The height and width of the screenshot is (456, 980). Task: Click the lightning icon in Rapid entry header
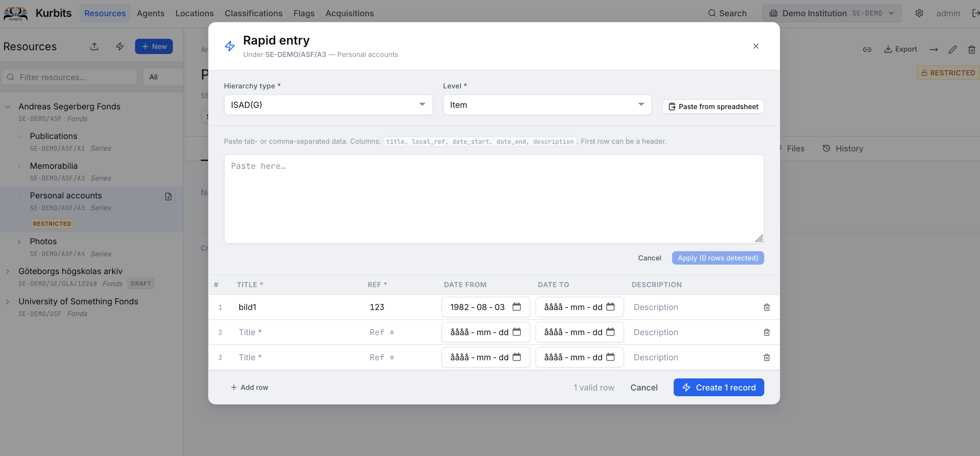coord(229,46)
